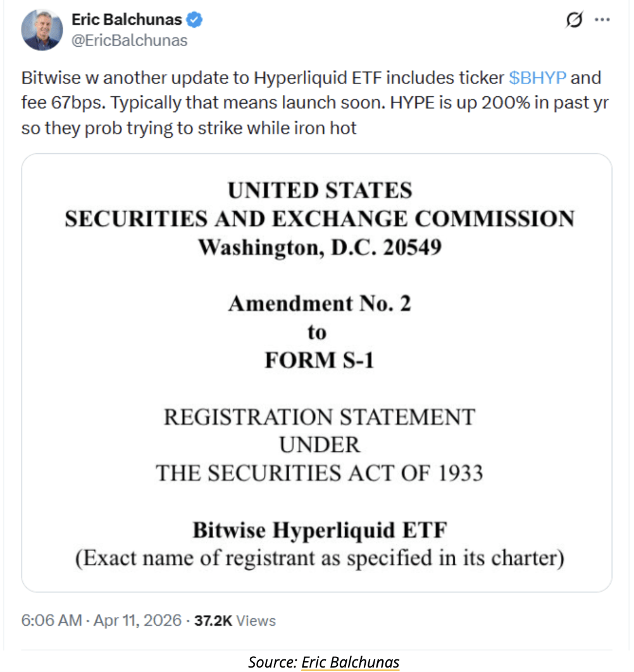The height and width of the screenshot is (672, 634).
Task: Click "THE SECURITIES ACT OF 1933" line
Action: point(320,473)
